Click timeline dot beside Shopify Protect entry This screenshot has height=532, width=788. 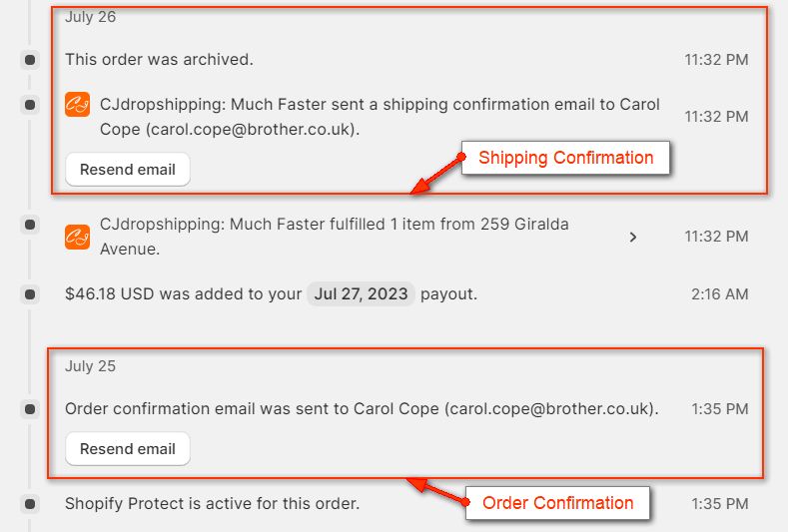pyautogui.click(x=30, y=504)
